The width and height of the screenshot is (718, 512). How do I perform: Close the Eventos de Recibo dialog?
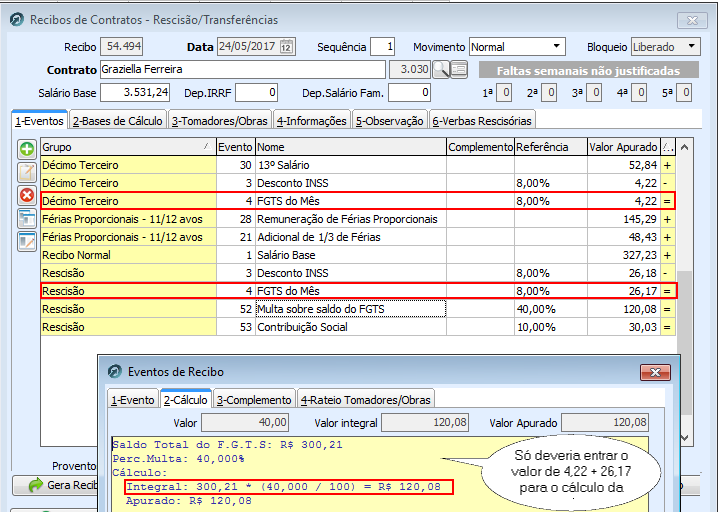tap(655, 372)
